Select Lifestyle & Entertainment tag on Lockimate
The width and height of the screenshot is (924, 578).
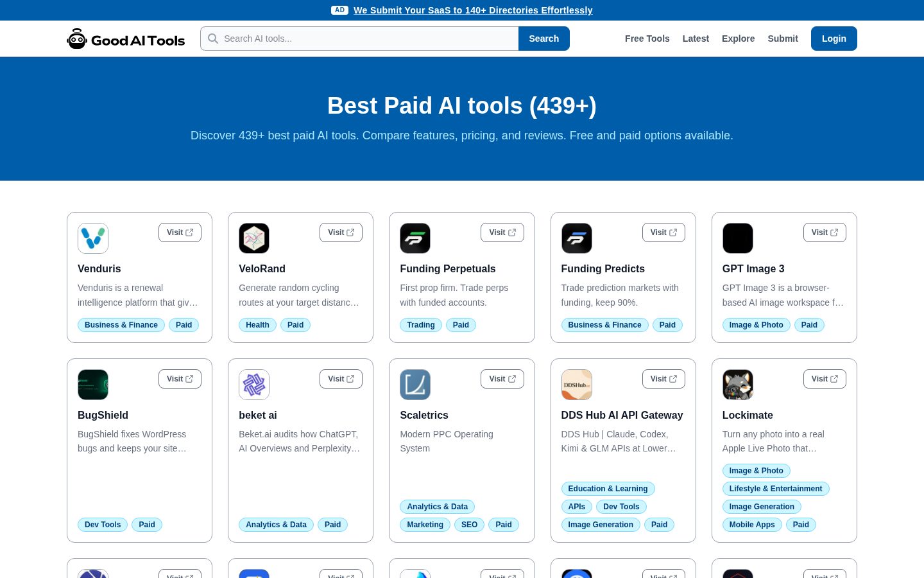(776, 489)
